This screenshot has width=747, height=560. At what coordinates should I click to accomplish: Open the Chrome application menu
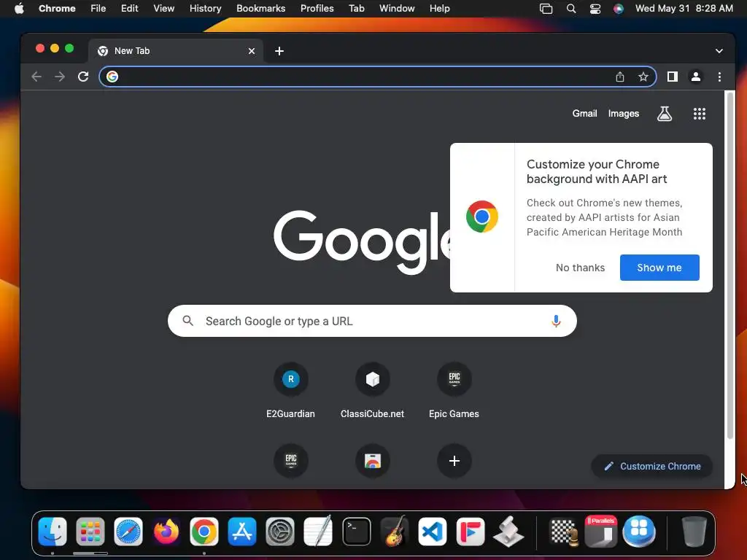click(x=57, y=9)
